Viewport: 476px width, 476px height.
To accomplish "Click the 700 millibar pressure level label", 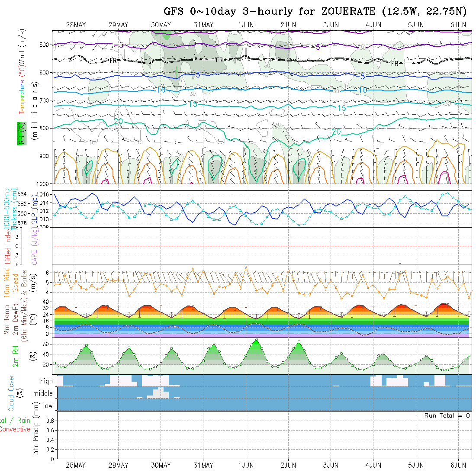I will coord(44,100).
